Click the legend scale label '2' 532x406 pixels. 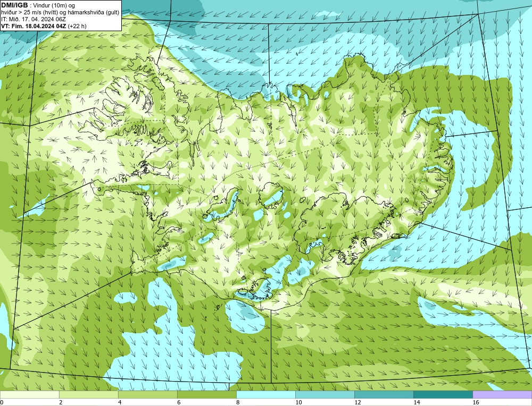(x=61, y=402)
